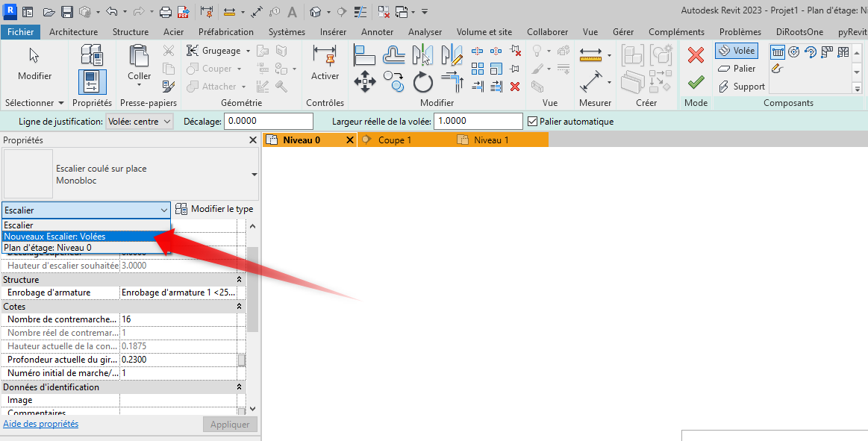This screenshot has width=868, height=441.
Task: Open the Aide des propriétés link
Action: point(41,424)
